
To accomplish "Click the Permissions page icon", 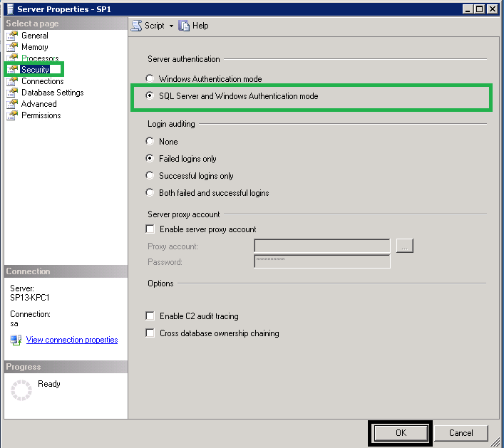I will pyautogui.click(x=12, y=115).
